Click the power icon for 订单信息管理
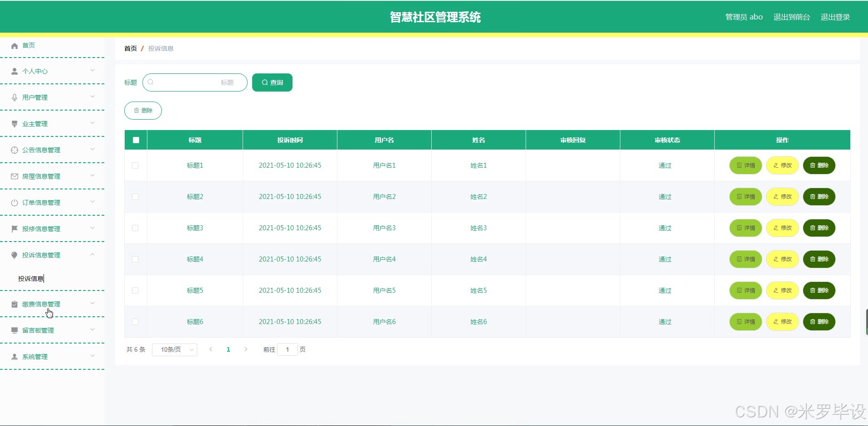Viewport: 868px width, 426px height. [x=15, y=203]
